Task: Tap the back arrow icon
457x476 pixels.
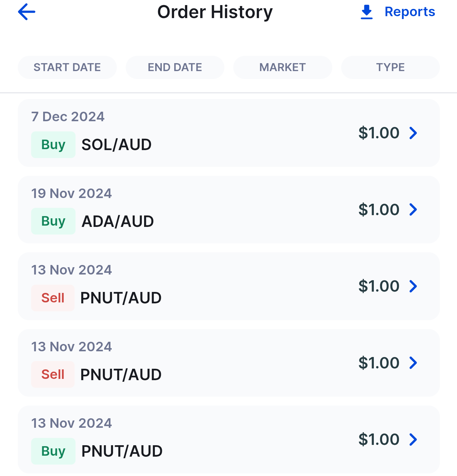Action: click(x=27, y=12)
